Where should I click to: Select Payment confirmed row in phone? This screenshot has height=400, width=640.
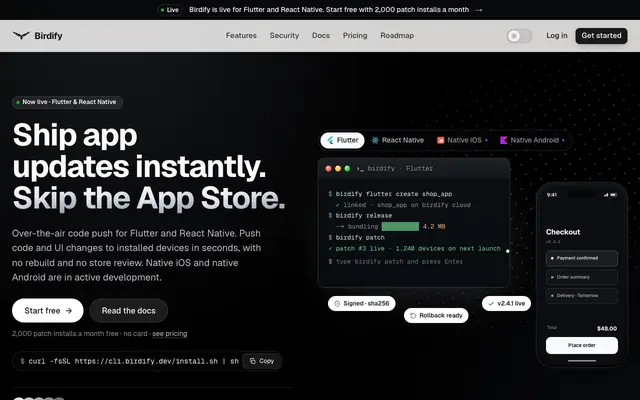pyautogui.click(x=582, y=258)
